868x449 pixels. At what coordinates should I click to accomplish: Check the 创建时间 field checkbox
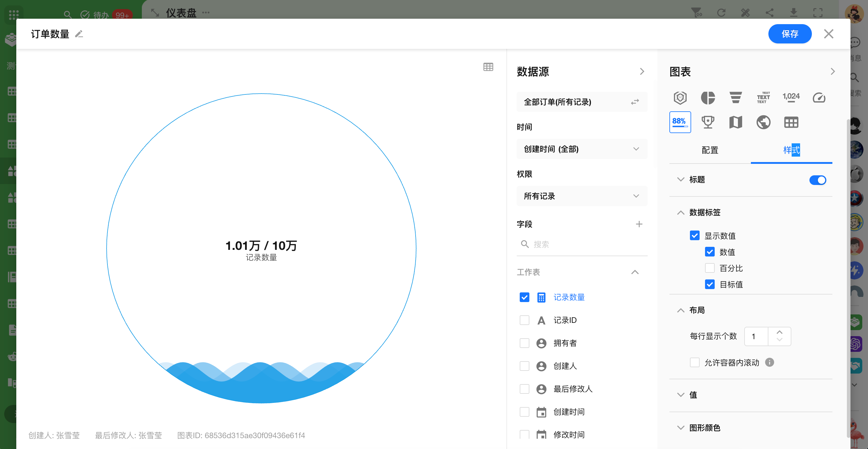click(524, 412)
